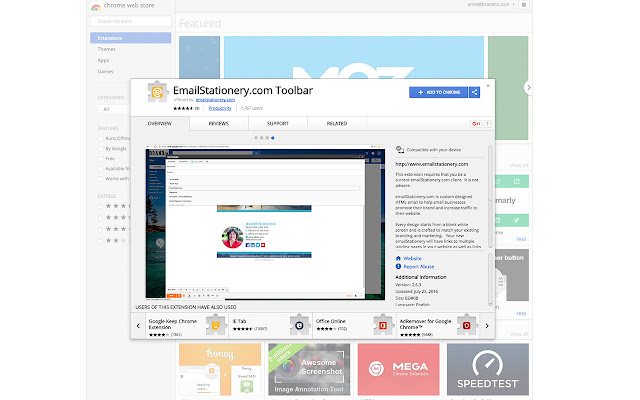Click the alert icon next to Report Abuse
This screenshot has height=400, width=640.
[398, 267]
